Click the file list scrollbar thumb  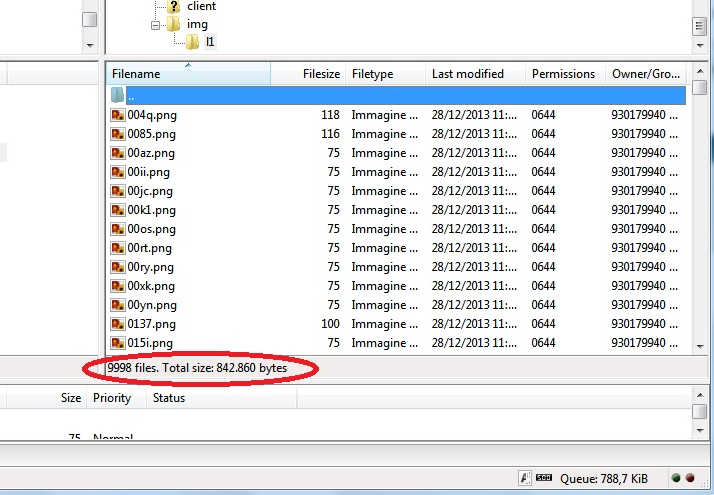tap(699, 87)
